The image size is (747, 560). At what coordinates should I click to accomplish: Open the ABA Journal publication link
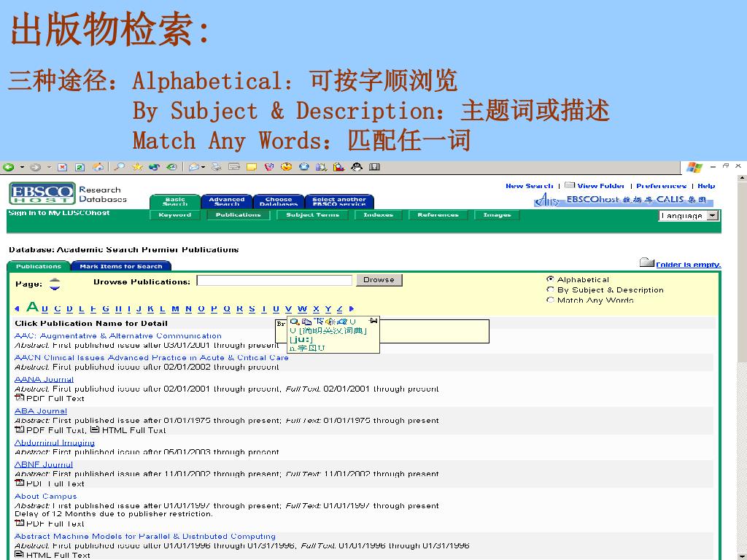41,411
